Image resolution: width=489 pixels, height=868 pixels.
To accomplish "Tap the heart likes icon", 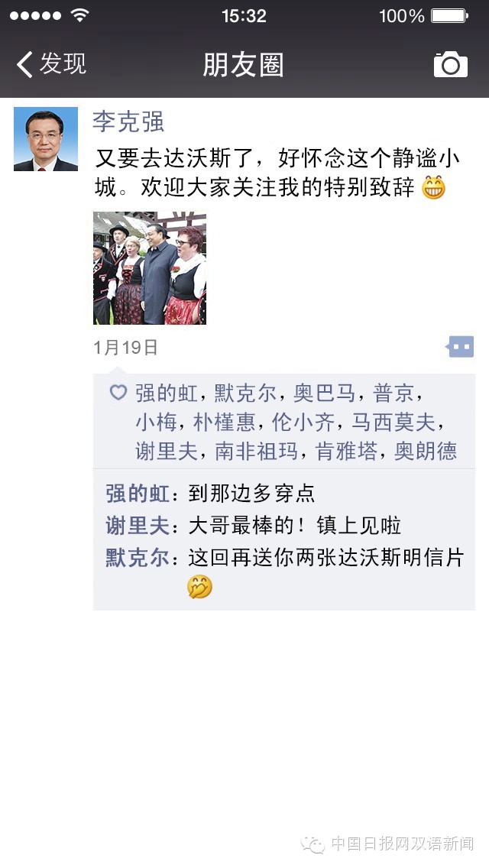I will click(x=118, y=393).
